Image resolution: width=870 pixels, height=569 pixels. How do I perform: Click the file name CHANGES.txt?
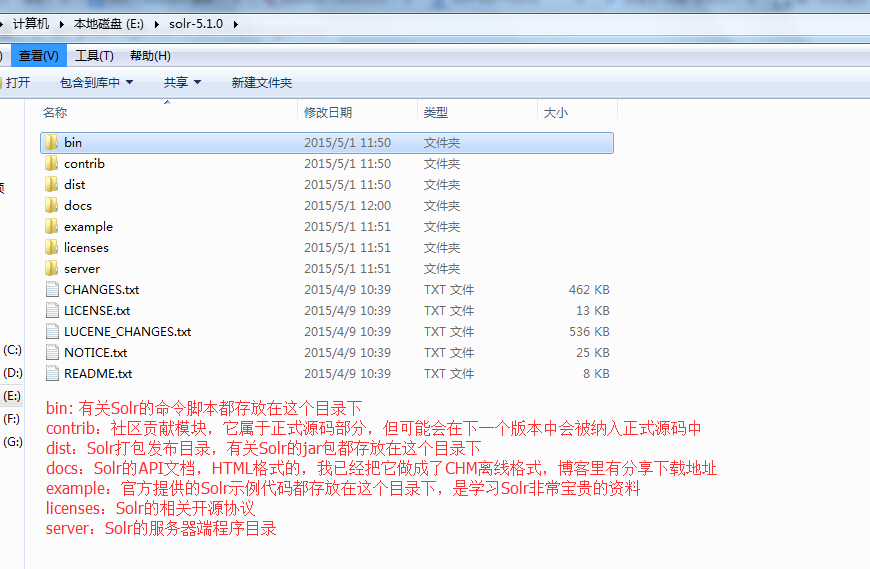coord(102,290)
